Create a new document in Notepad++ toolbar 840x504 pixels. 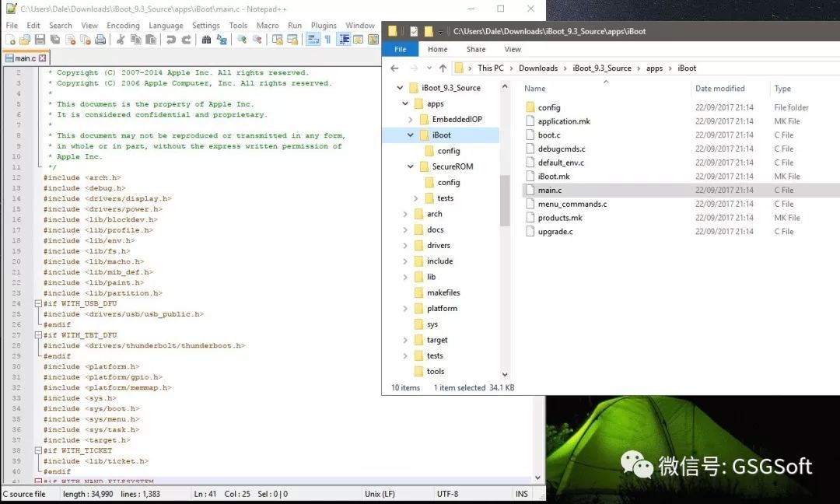click(x=10, y=40)
